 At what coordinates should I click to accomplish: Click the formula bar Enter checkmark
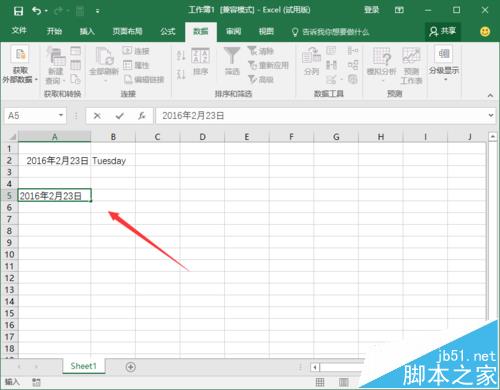click(x=120, y=116)
